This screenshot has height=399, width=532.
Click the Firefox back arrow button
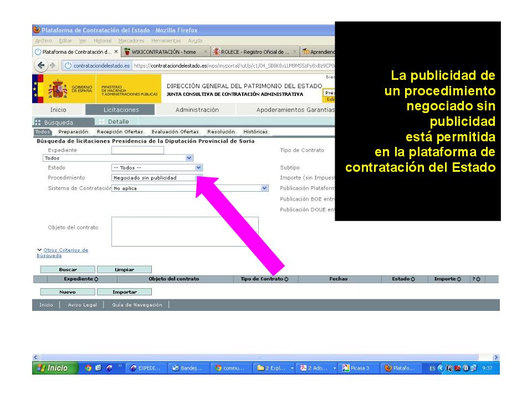coord(41,65)
